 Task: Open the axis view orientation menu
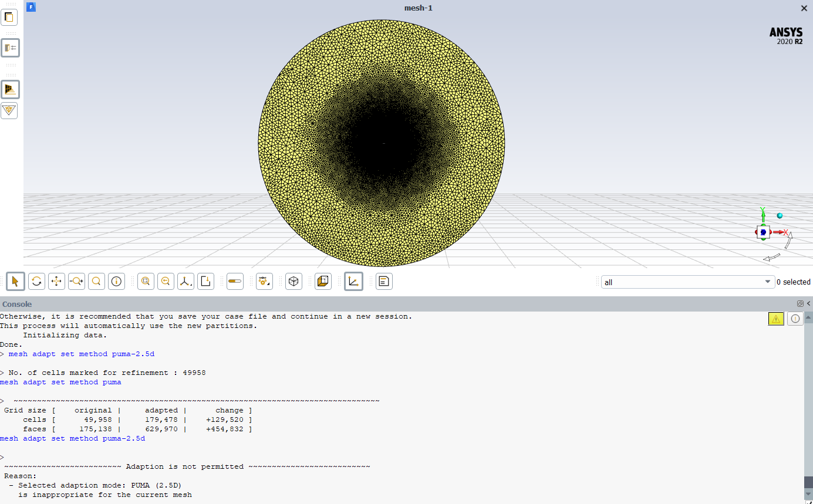pyautogui.click(x=185, y=282)
